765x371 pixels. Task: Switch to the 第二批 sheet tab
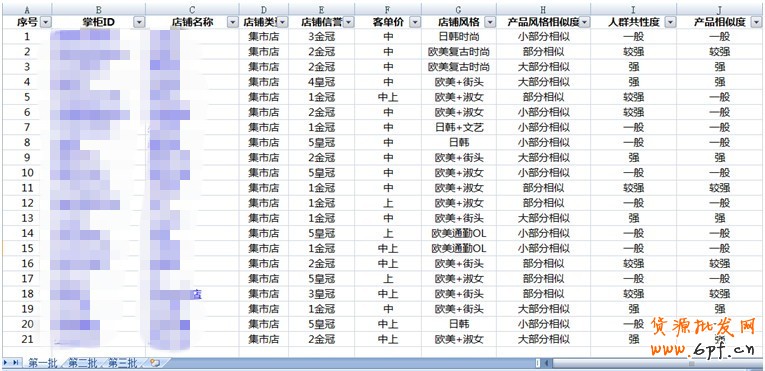tap(83, 362)
